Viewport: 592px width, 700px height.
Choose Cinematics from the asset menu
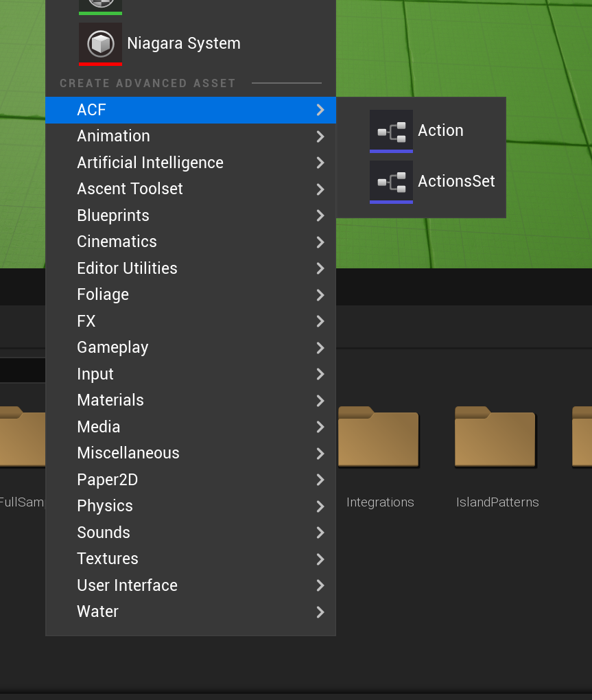[x=117, y=242]
